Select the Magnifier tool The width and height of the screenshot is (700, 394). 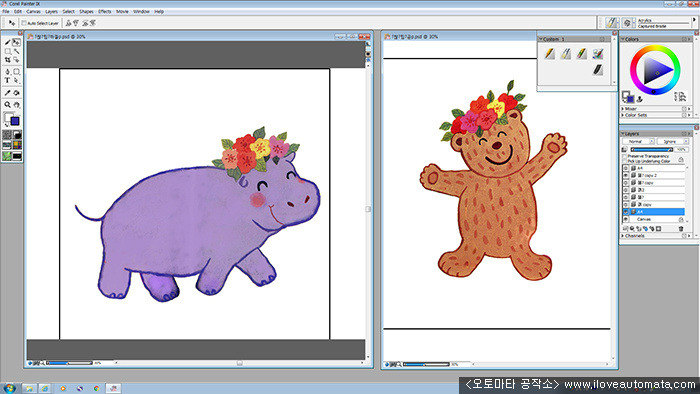7,104
